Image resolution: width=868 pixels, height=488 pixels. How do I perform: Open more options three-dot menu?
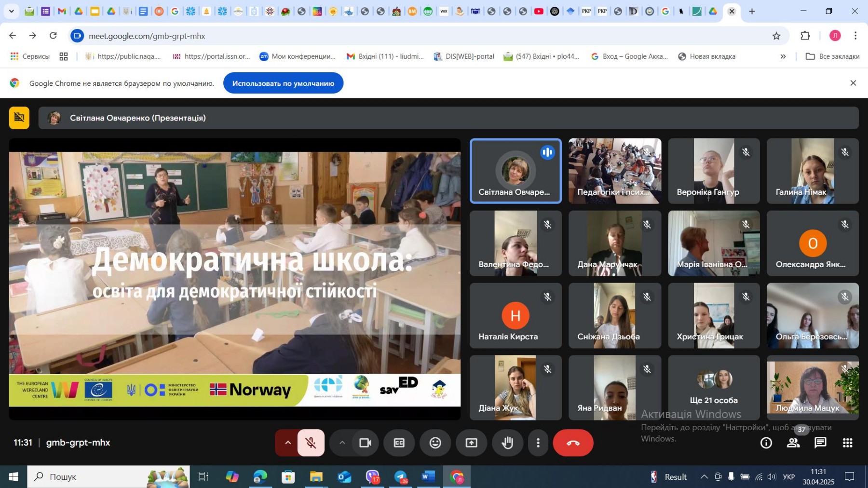tap(538, 443)
